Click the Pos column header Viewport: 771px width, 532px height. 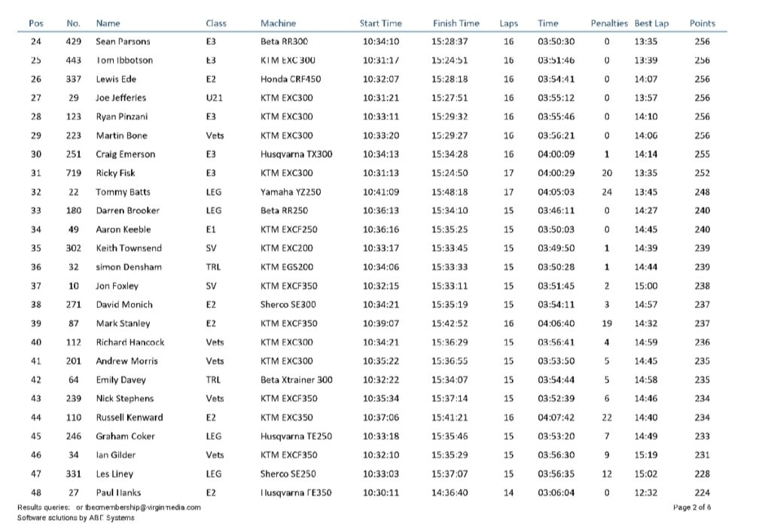point(36,23)
